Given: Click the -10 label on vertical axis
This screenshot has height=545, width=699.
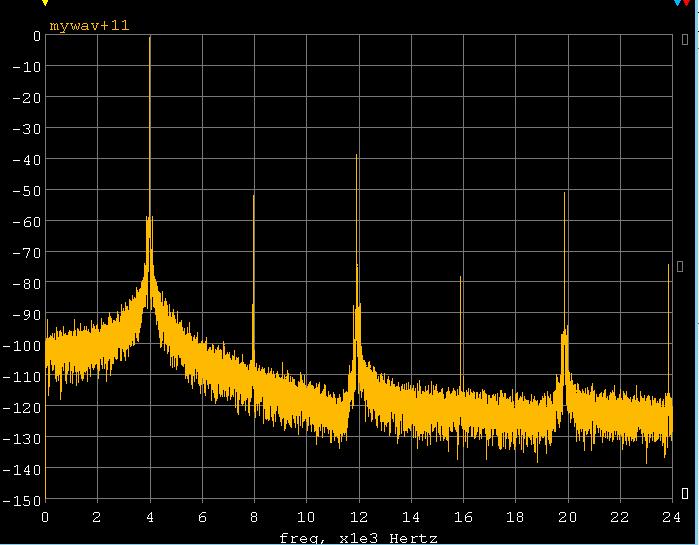Looking at the screenshot, I should 26,67.
